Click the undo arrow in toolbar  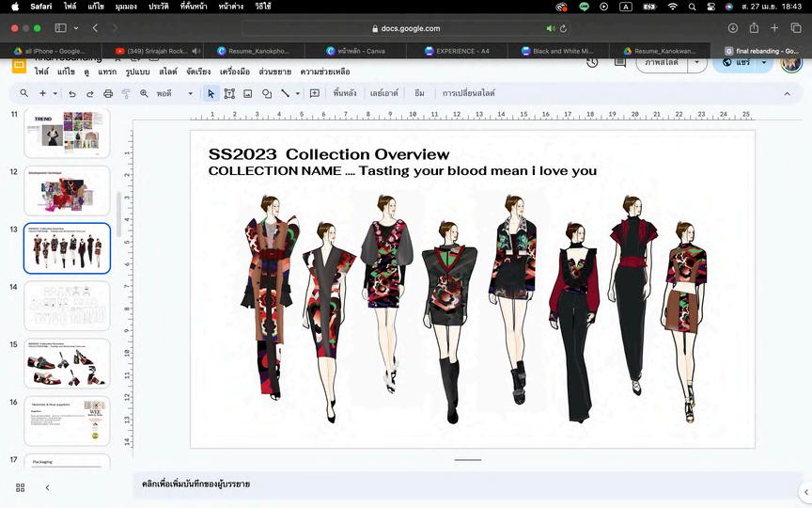(x=72, y=94)
